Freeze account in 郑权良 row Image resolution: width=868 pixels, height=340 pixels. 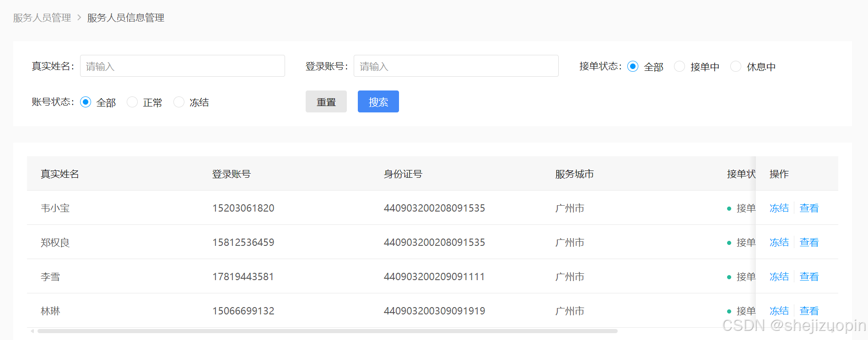click(779, 242)
